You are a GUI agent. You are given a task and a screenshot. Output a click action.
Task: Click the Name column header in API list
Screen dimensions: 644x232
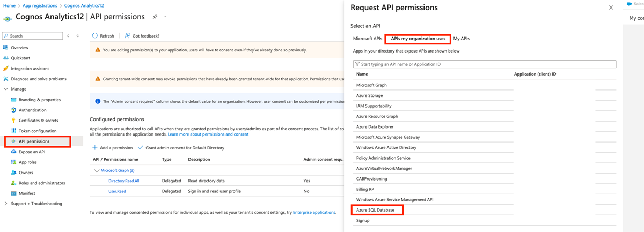point(362,74)
